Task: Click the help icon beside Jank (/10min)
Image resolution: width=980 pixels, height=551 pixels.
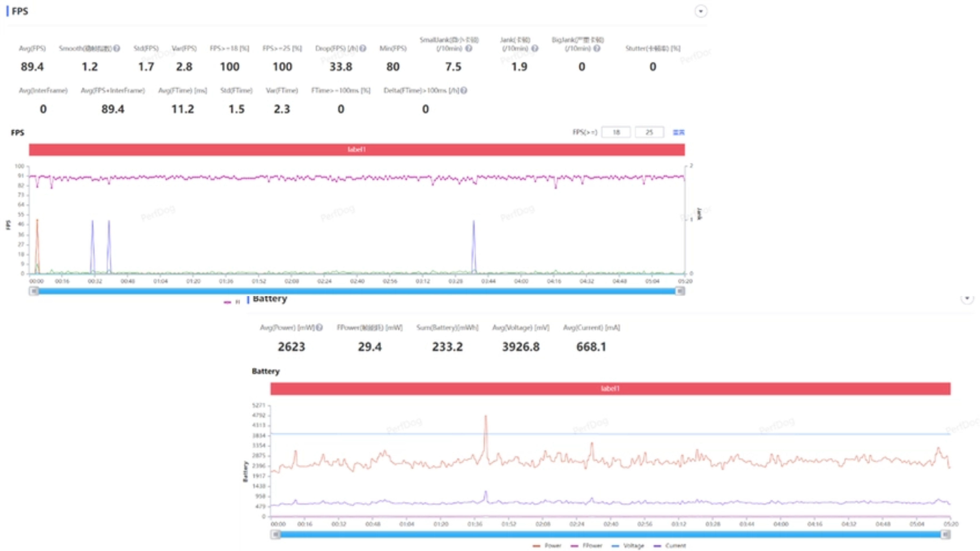Action: (535, 48)
